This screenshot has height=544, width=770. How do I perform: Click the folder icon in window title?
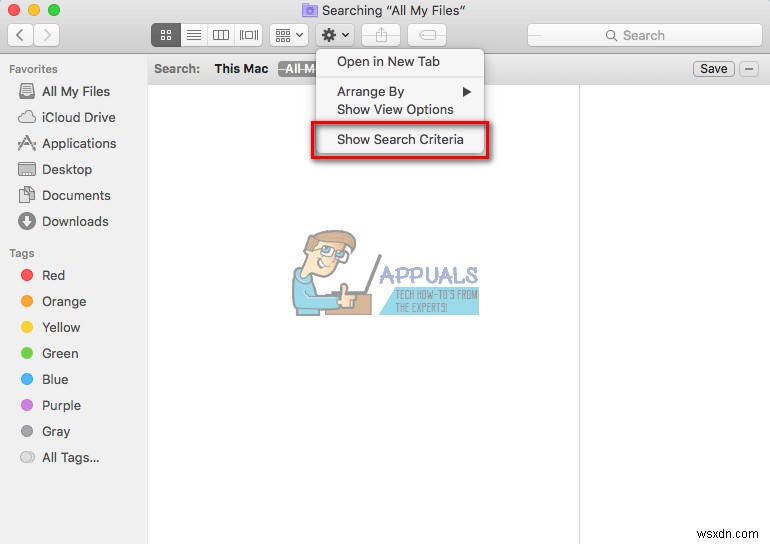click(309, 10)
